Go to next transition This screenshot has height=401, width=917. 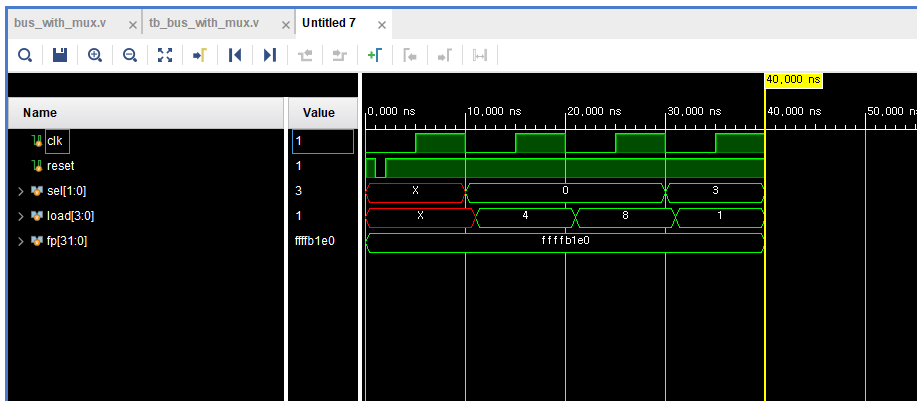click(x=340, y=56)
